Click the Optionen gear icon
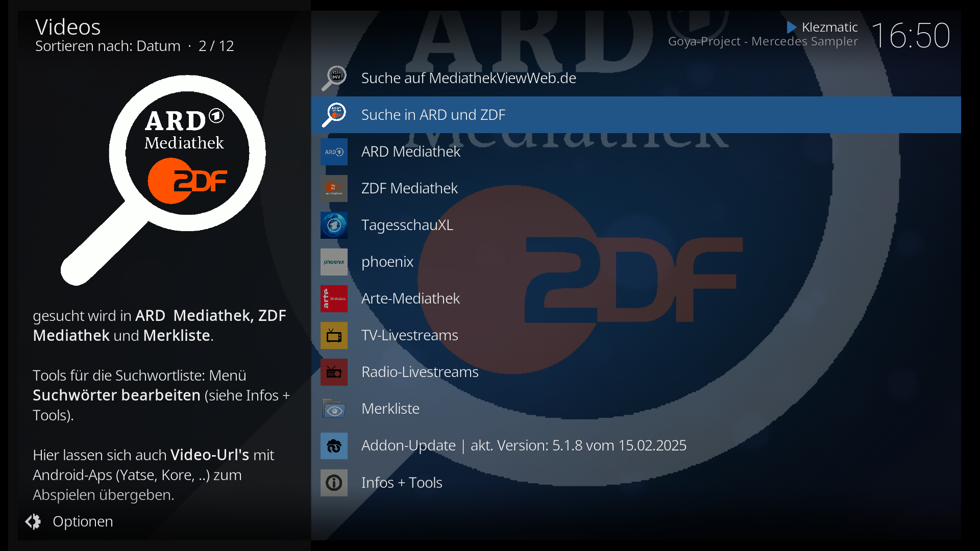This screenshot has height=551, width=980. 33,521
